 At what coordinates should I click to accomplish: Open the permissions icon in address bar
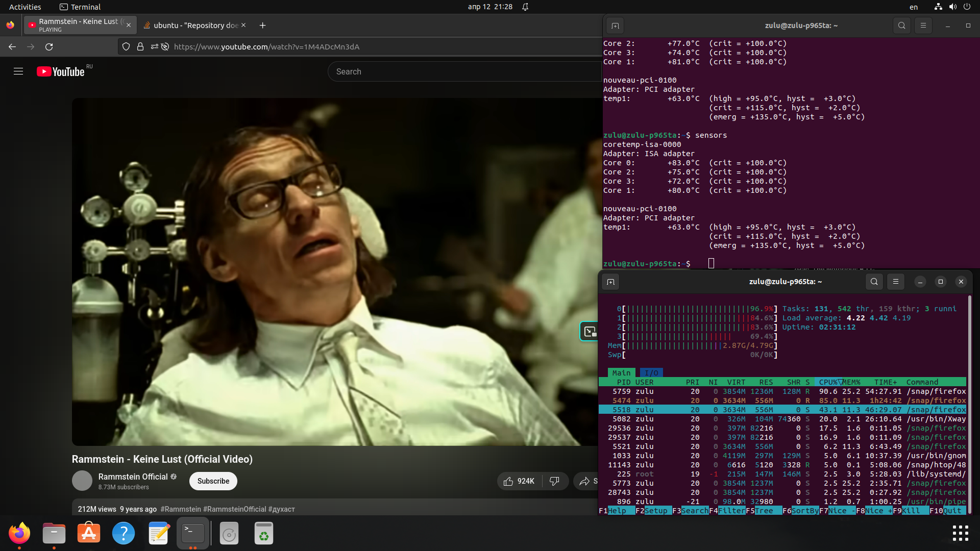[154, 46]
